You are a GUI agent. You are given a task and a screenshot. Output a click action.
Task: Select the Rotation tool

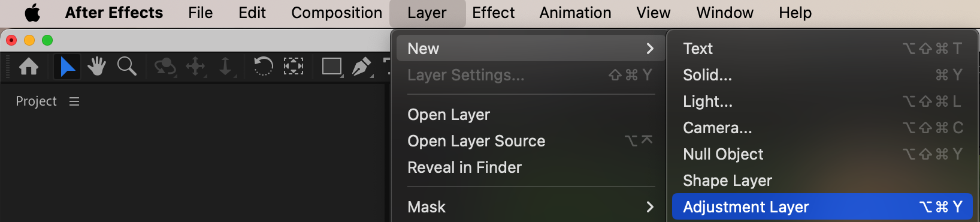point(263,66)
